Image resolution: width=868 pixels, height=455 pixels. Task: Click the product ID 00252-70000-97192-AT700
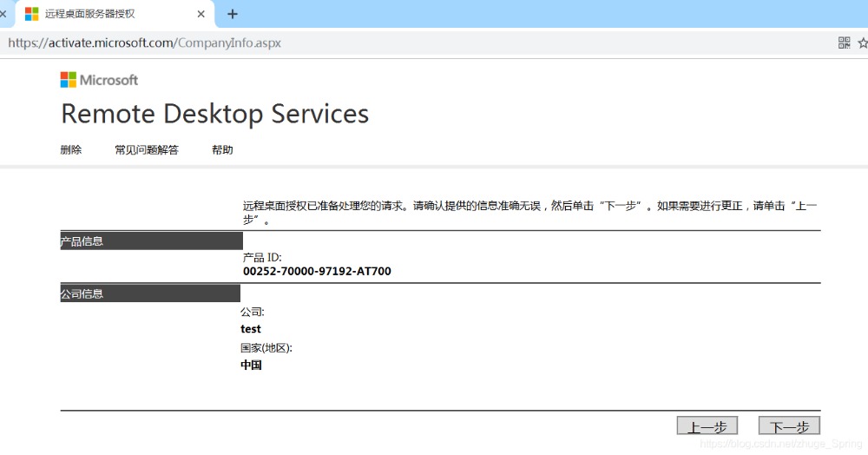pos(317,272)
